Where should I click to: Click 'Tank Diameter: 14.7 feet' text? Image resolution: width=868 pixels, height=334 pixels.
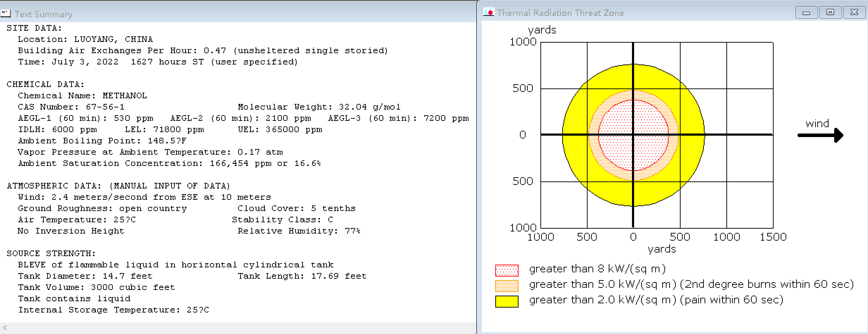click(85, 276)
